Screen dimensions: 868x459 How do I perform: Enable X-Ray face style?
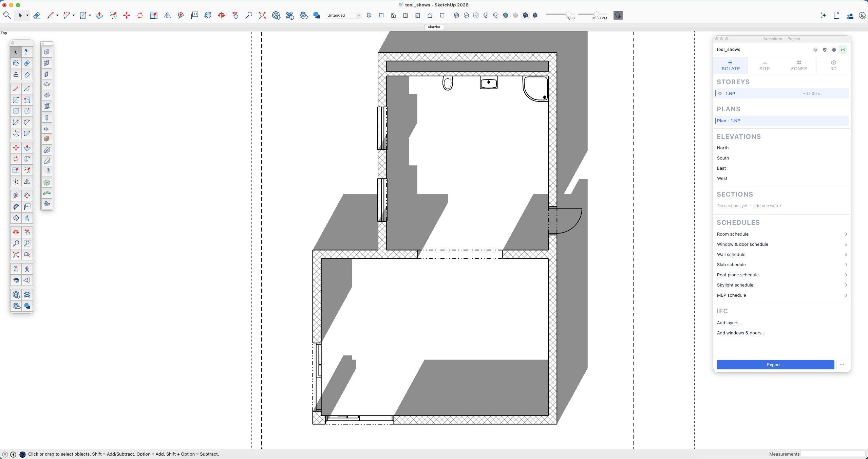pyautogui.click(x=456, y=15)
